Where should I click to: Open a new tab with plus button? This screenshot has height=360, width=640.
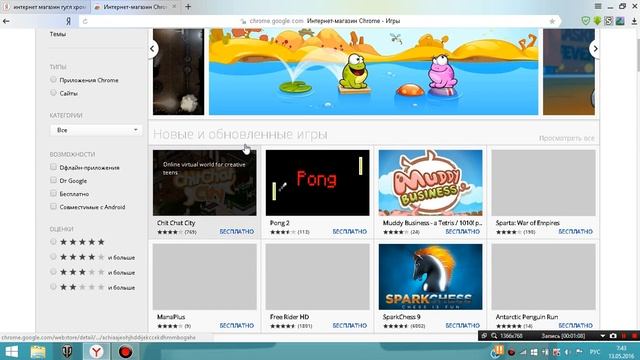coord(188,7)
